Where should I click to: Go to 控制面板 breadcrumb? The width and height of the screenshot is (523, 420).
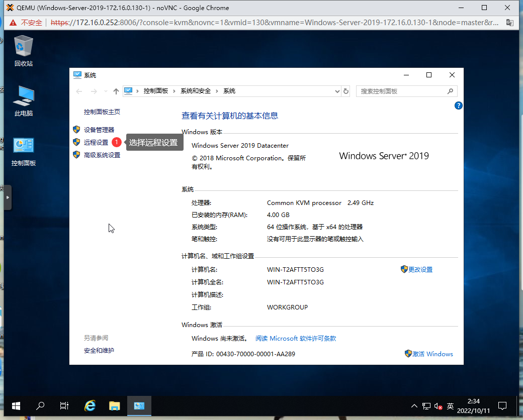click(x=156, y=91)
